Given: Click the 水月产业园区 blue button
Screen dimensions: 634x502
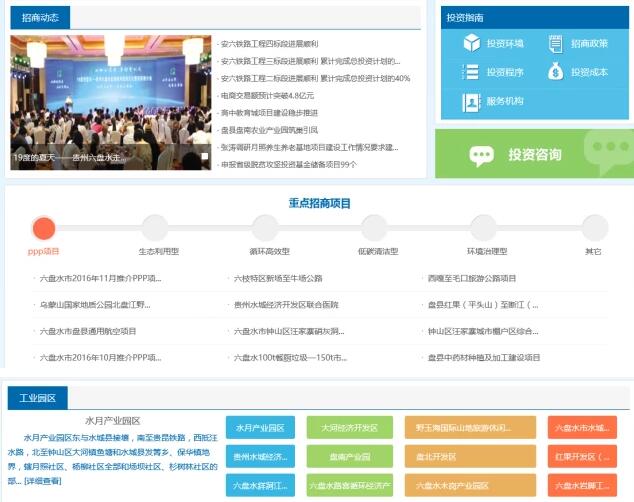Looking at the screenshot, I should (260, 428).
